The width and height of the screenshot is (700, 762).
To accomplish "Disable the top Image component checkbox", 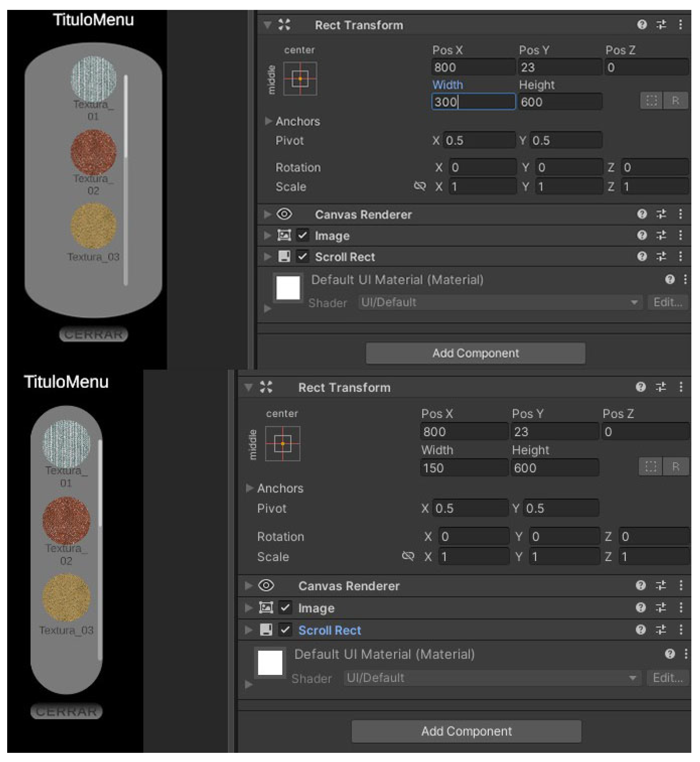I will tap(302, 235).
